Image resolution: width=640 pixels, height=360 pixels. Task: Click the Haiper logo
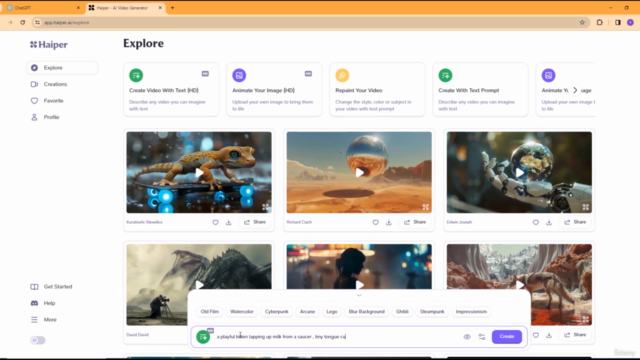click(49, 44)
